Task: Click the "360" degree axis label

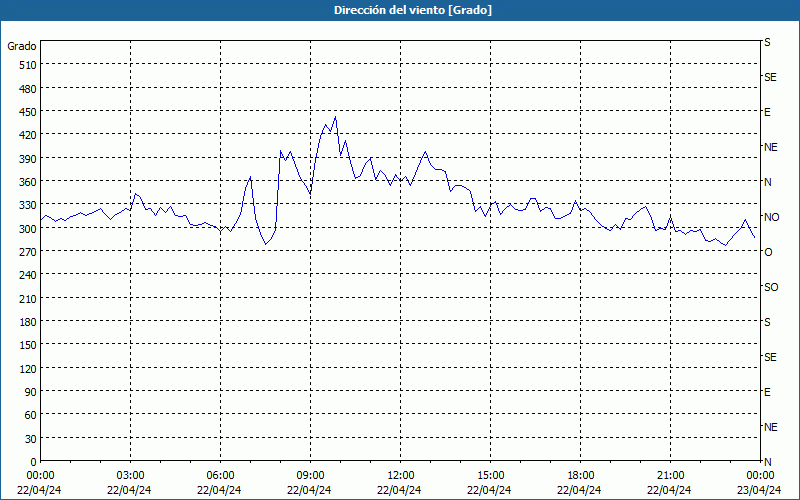Action: 29,182
